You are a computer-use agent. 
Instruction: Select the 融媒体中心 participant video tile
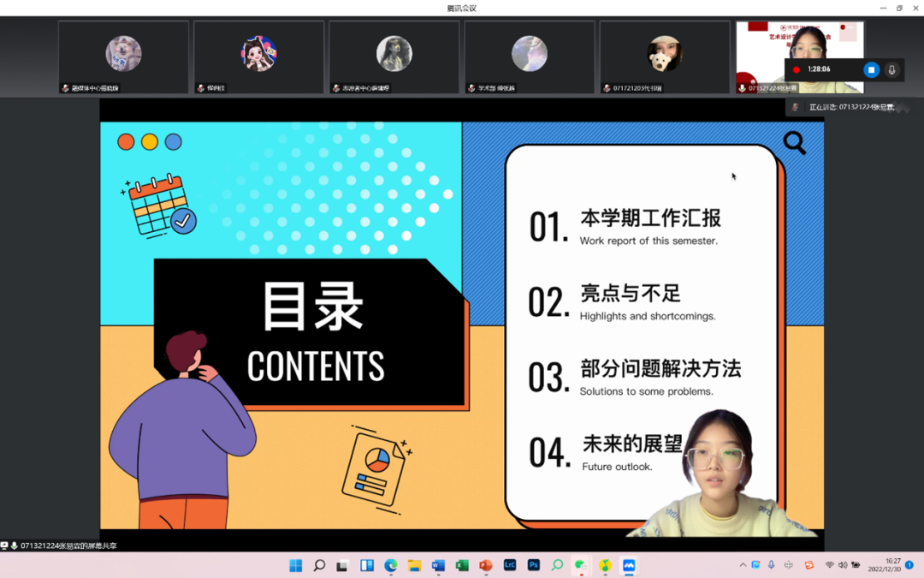(x=123, y=56)
